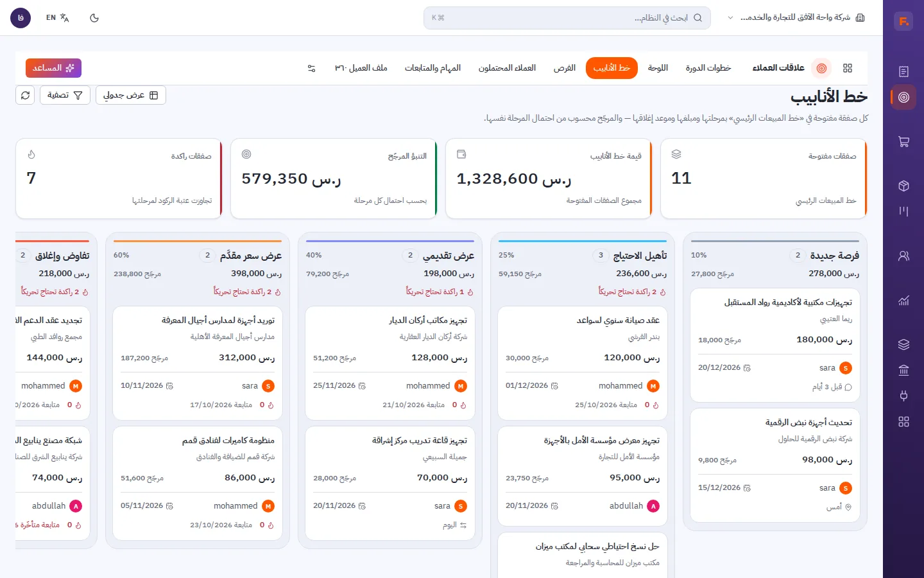Open the تصفية filter dropdown
Image resolution: width=924 pixels, height=578 pixels.
click(65, 95)
